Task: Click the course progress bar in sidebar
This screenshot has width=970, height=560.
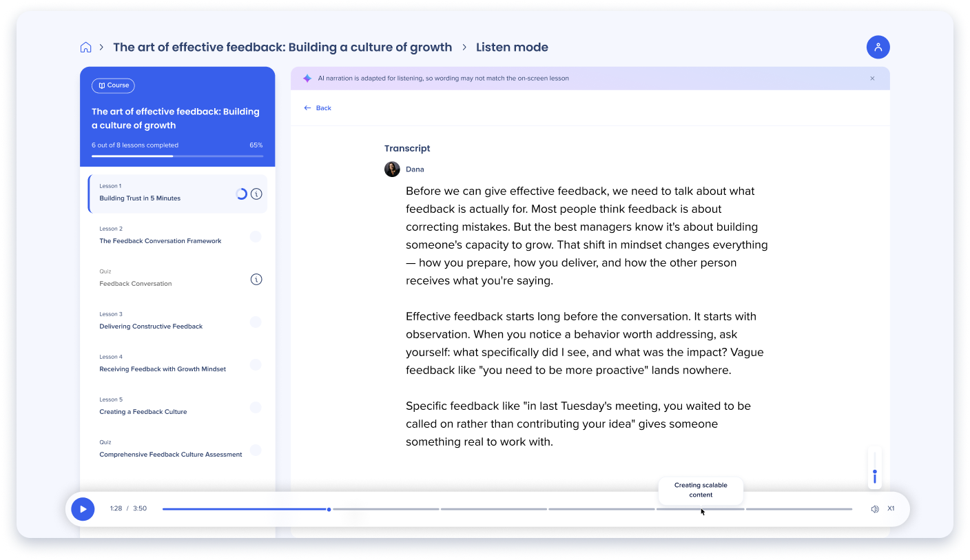Action: click(x=177, y=156)
